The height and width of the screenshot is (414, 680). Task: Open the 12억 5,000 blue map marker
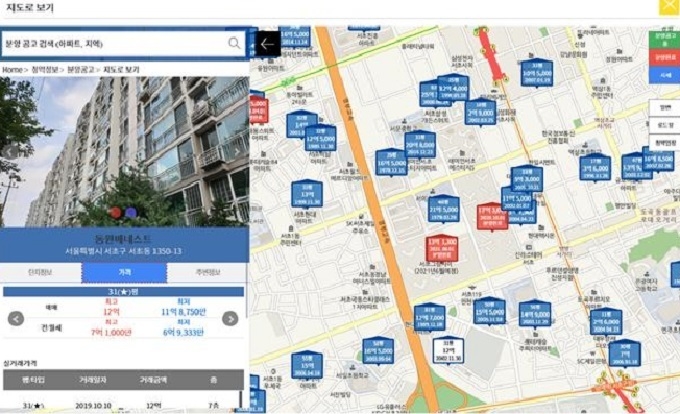(320, 138)
